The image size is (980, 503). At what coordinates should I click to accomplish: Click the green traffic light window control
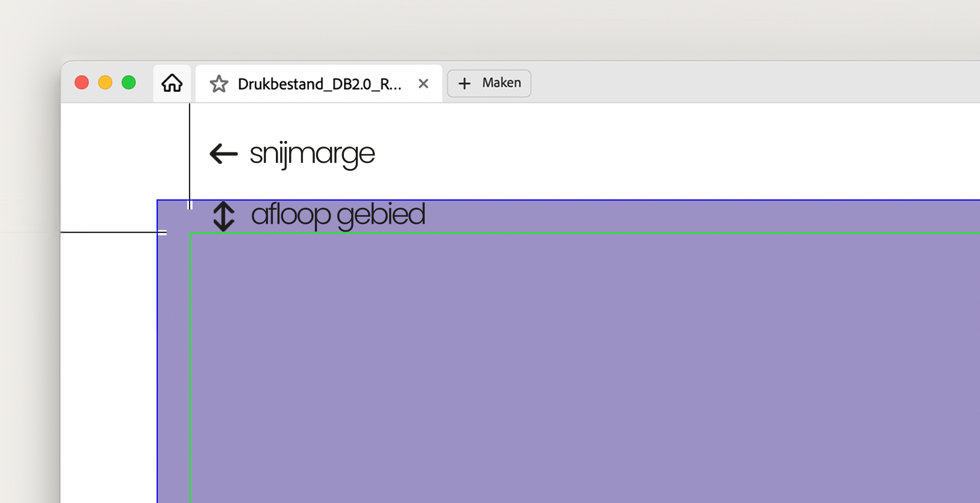(128, 82)
